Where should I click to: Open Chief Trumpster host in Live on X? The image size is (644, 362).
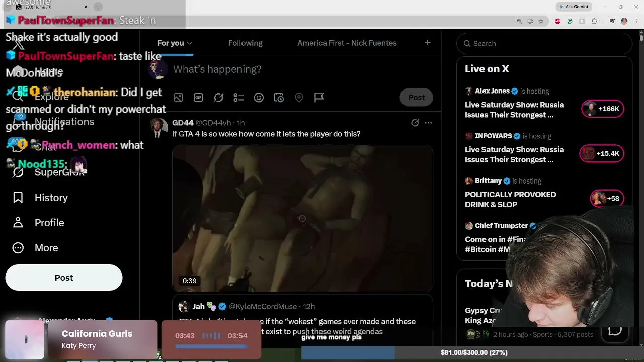coord(501,226)
